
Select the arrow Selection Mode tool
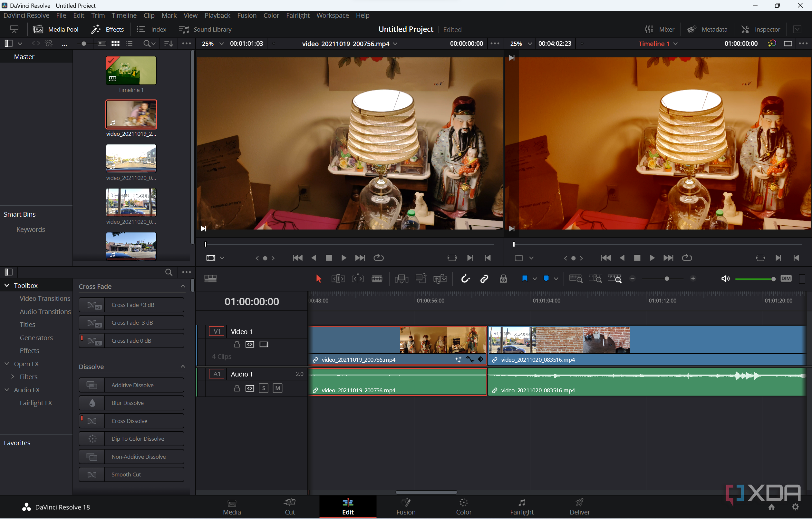318,279
